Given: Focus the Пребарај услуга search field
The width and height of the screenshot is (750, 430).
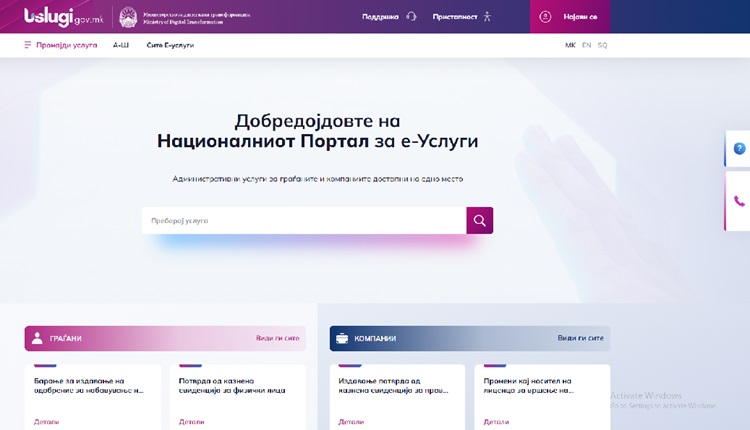Looking at the screenshot, I should point(303,221).
